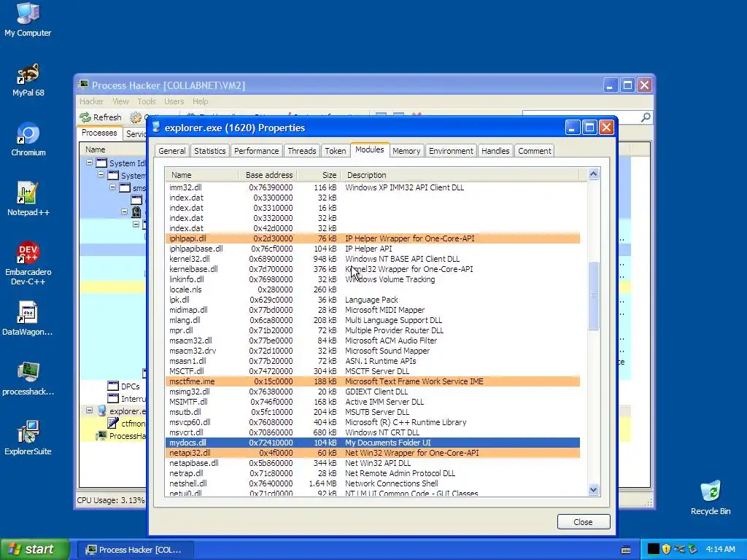Viewport: 747px width, 560px height.
Task: Open the Comment tab
Action: (535, 151)
